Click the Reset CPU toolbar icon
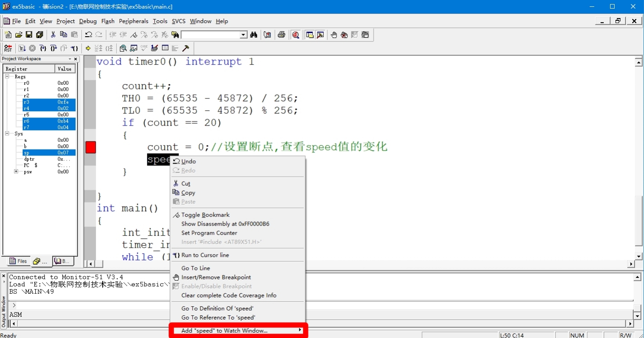The height and width of the screenshot is (338, 644). click(8, 48)
